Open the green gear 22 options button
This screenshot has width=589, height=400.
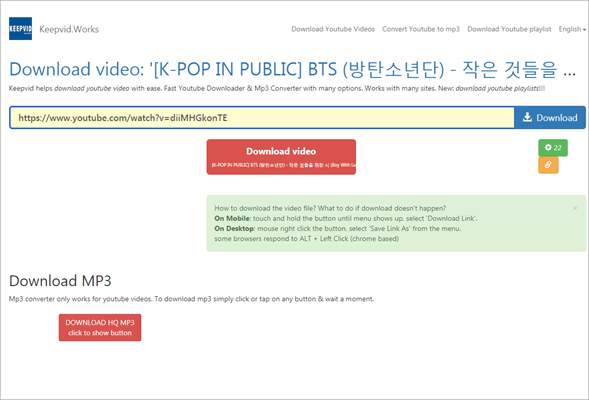click(x=553, y=148)
